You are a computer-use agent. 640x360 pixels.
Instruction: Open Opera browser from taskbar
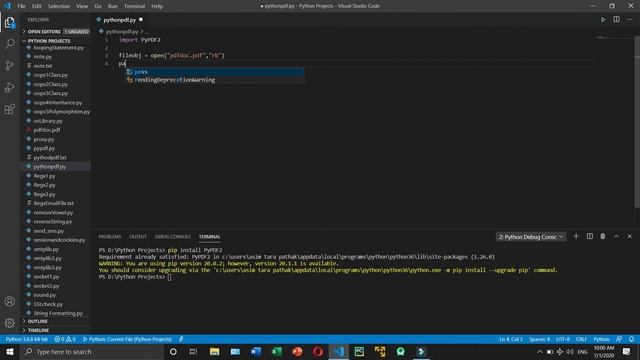point(318,351)
